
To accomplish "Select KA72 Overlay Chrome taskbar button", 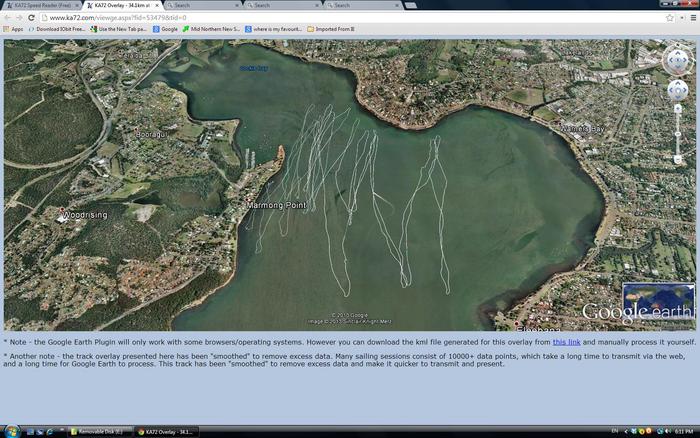I will tap(167, 432).
